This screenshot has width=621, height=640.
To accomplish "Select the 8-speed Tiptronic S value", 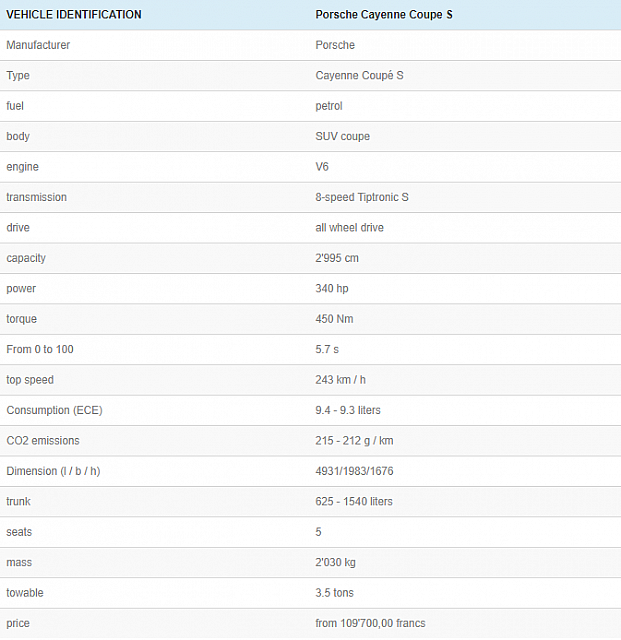I will [x=362, y=197].
